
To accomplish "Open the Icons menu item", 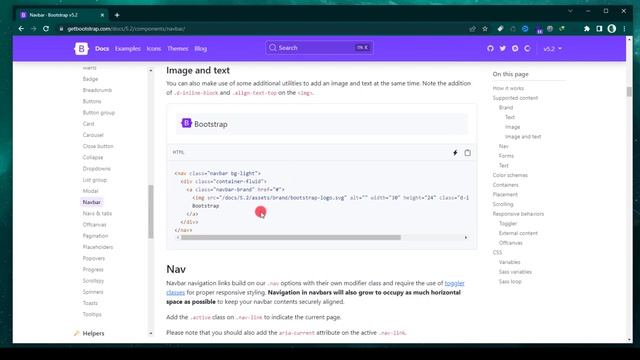I will (154, 49).
